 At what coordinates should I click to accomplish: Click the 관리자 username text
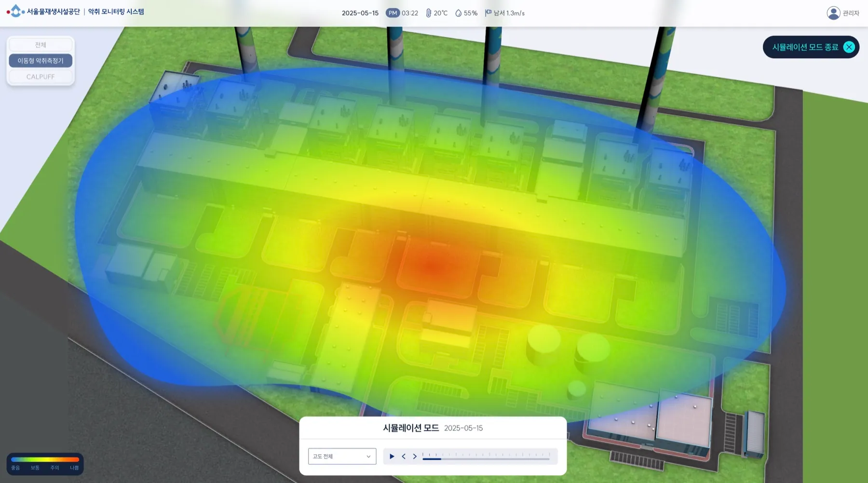tap(851, 13)
